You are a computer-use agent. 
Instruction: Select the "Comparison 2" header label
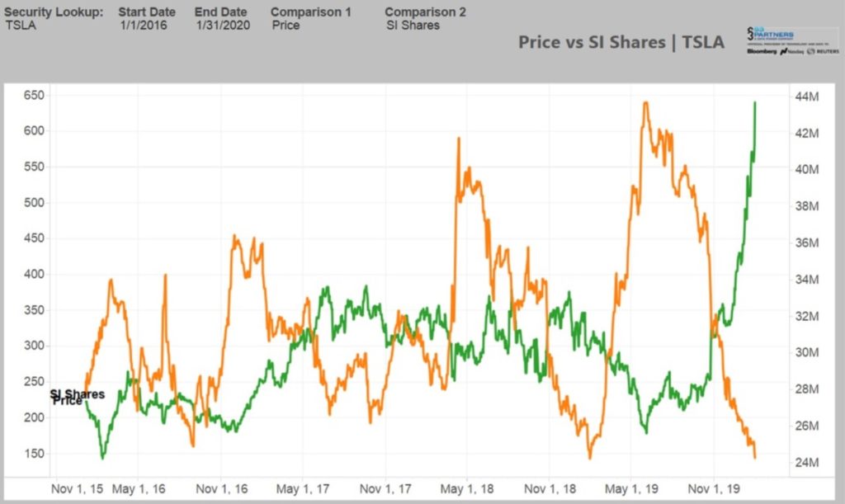click(425, 12)
